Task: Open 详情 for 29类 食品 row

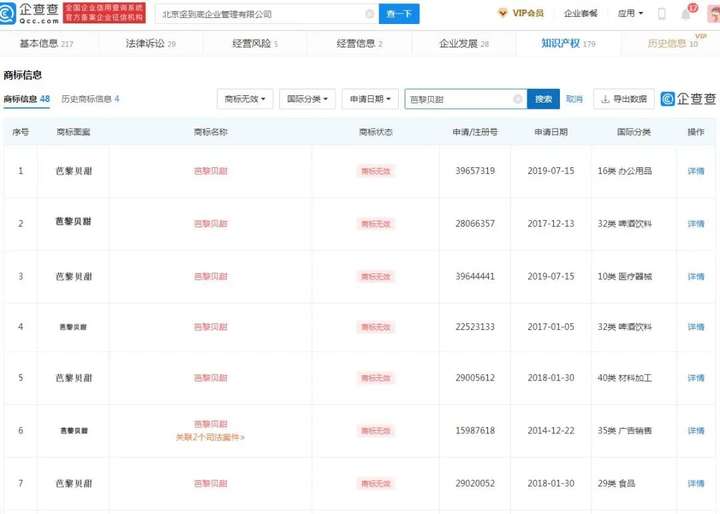Action: tap(696, 484)
